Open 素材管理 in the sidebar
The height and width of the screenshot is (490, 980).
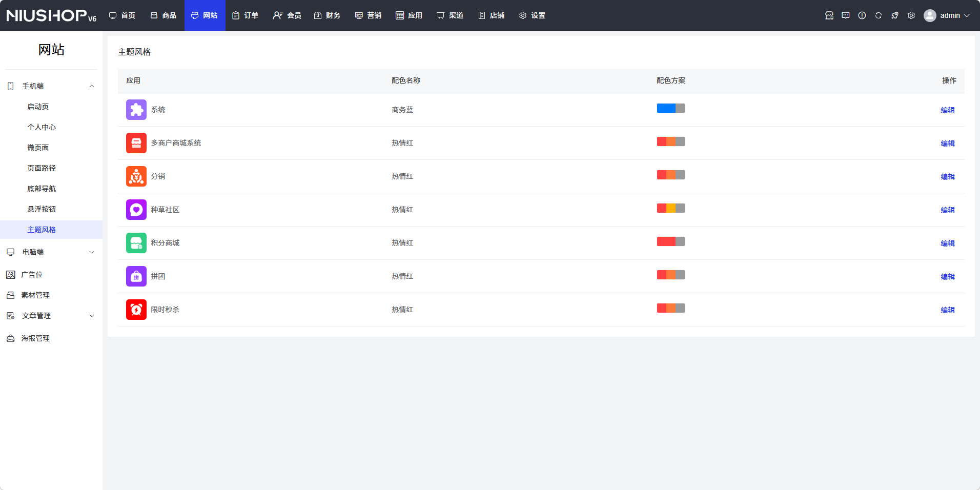[x=35, y=295]
